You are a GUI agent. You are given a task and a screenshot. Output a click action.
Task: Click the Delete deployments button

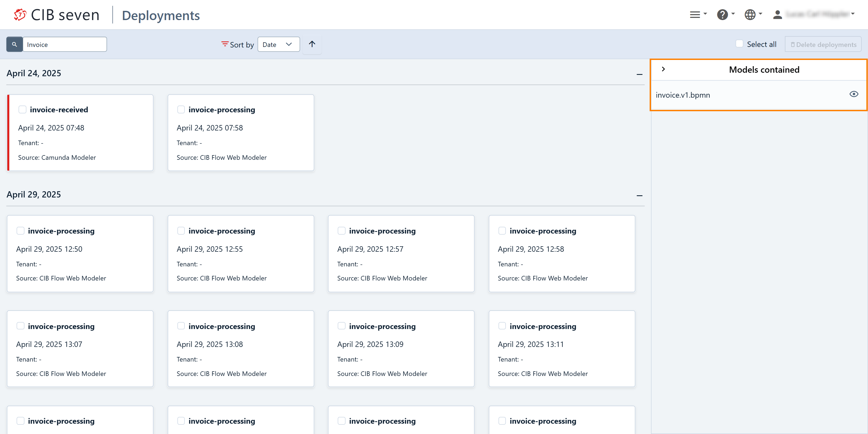(x=823, y=44)
